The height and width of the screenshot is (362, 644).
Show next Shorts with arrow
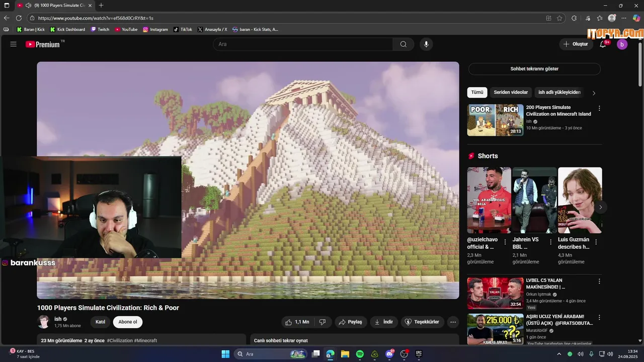pos(600,207)
